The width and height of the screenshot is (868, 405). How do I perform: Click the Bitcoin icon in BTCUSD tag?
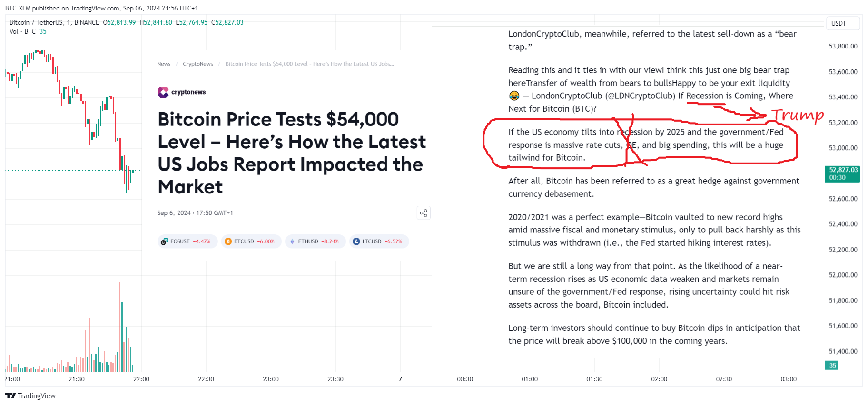[x=228, y=241]
